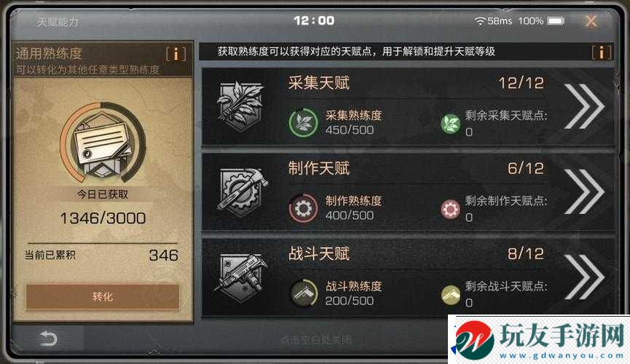Viewport: 630px width, 364px height.
Task: Tap the 制作熟练度 red gear progress icon
Action: point(304,208)
